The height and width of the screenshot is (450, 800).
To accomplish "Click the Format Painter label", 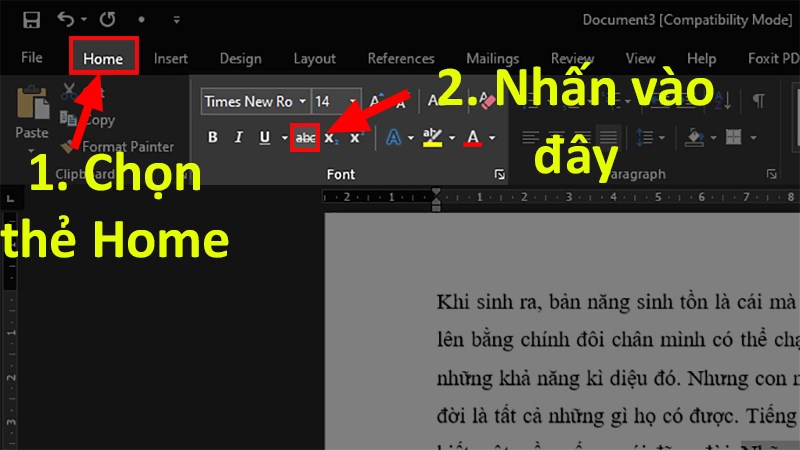I will coord(128,147).
